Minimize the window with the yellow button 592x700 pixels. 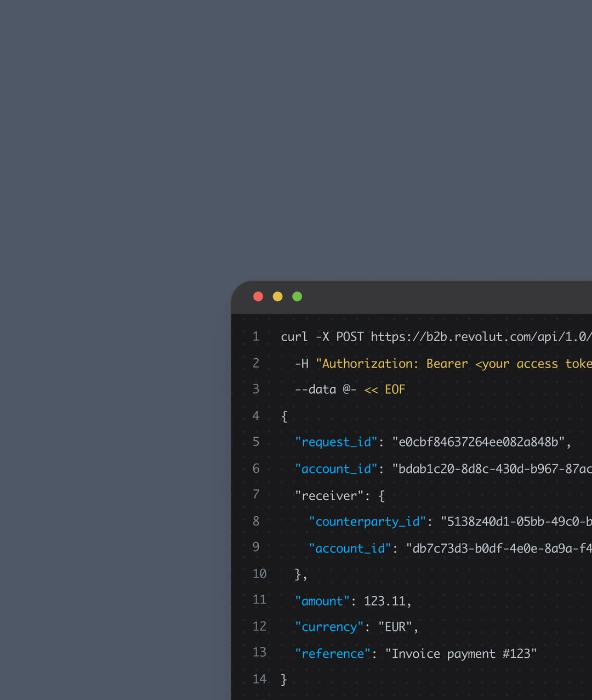point(278,297)
